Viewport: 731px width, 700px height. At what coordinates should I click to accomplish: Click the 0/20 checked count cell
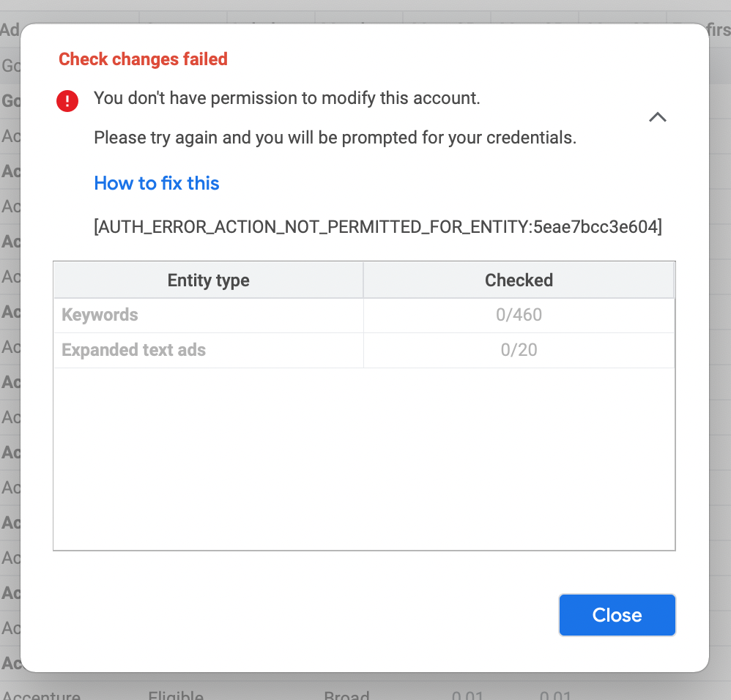point(519,350)
